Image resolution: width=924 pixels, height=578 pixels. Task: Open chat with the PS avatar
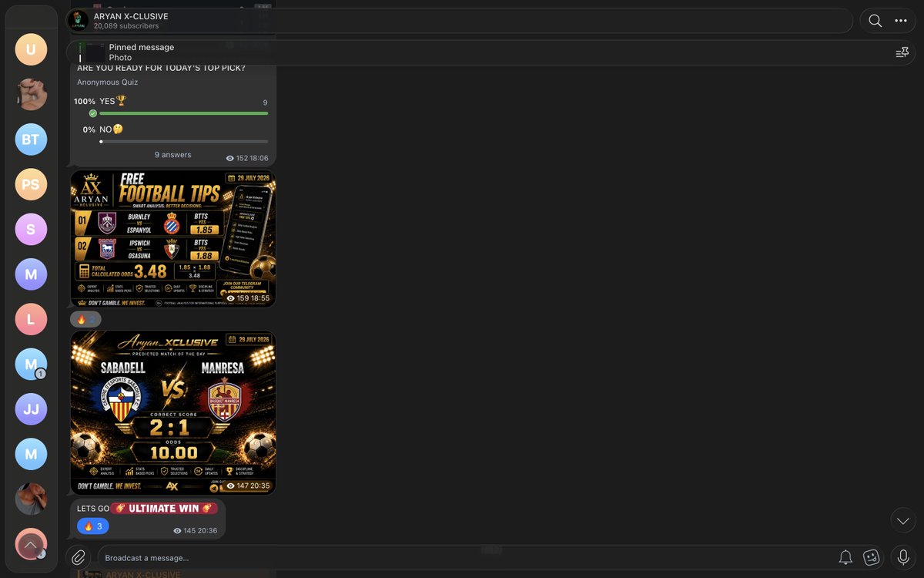[31, 184]
